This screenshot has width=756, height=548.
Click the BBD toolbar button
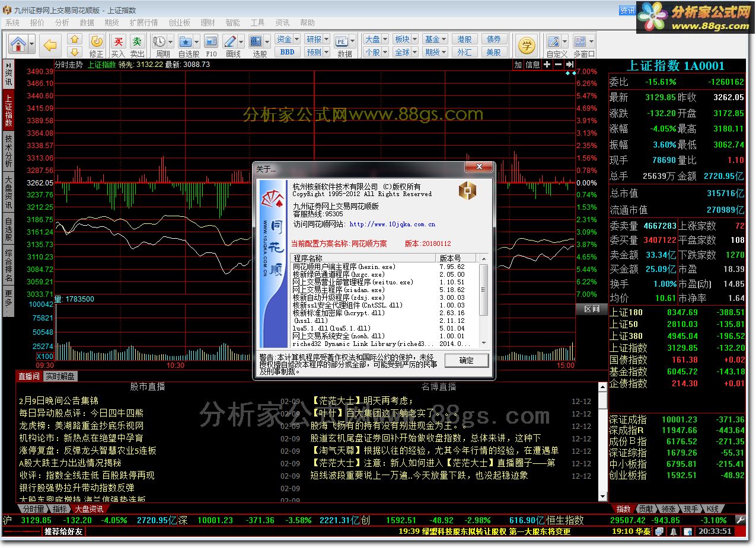tap(287, 52)
